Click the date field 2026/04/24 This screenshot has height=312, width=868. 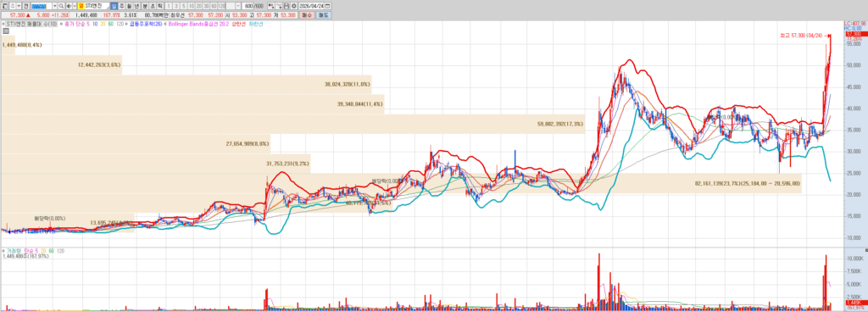click(311, 6)
